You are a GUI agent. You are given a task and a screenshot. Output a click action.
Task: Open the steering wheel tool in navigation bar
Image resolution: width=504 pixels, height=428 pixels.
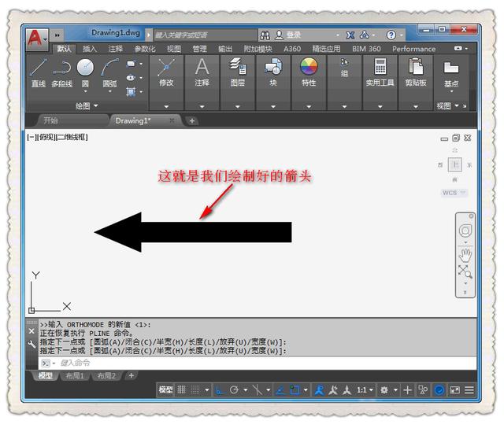465,231
